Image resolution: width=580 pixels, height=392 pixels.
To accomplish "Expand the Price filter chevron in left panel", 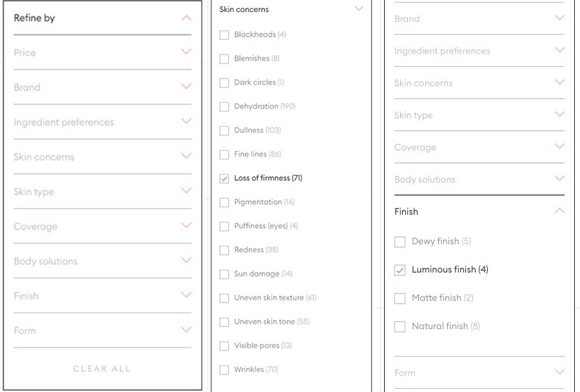I will click(x=186, y=51).
